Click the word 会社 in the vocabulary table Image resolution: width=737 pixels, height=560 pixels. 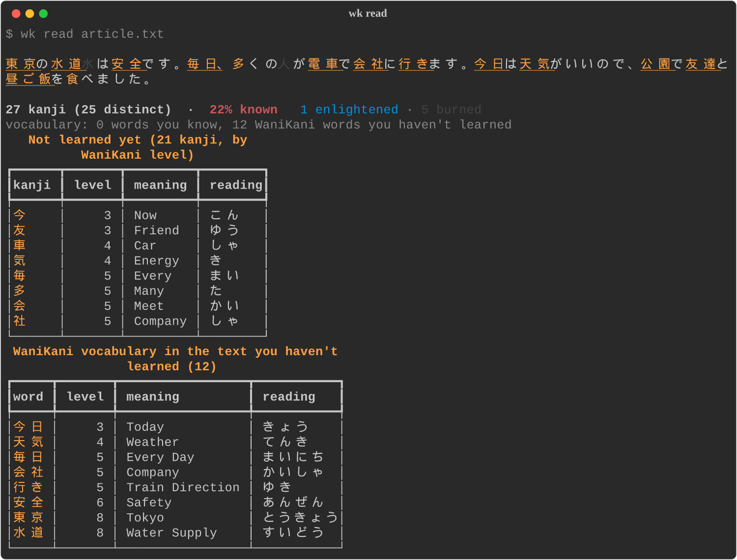point(28,472)
